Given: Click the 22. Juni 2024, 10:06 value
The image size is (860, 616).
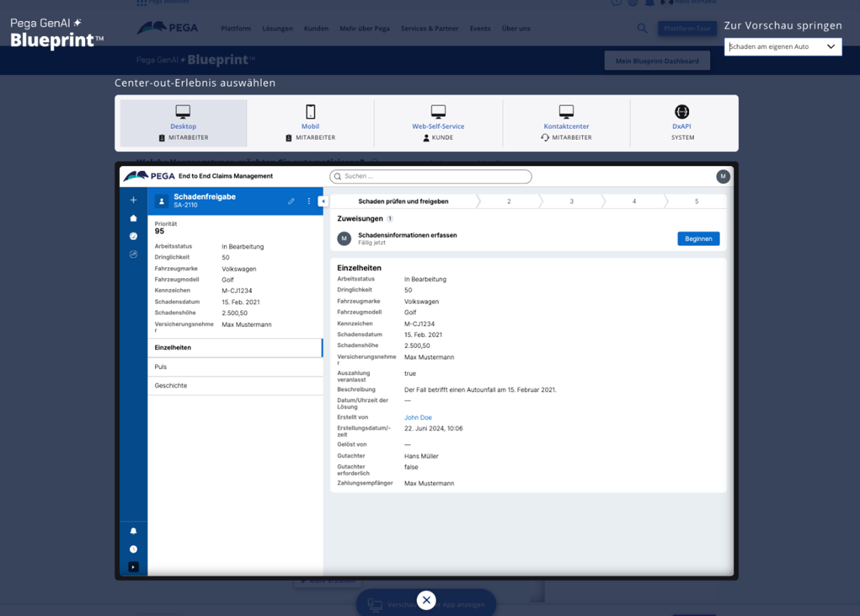Looking at the screenshot, I should tap(433, 429).
